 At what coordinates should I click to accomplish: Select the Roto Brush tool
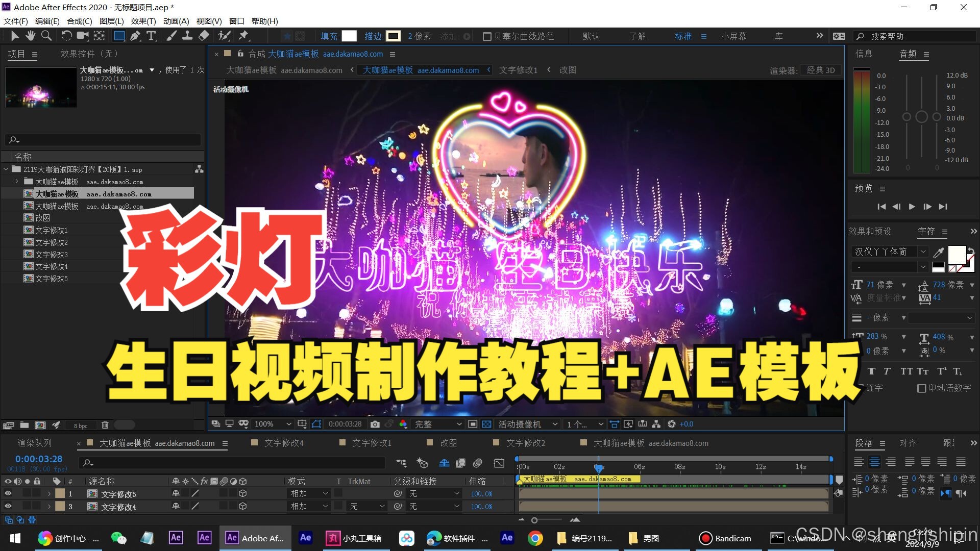(224, 36)
